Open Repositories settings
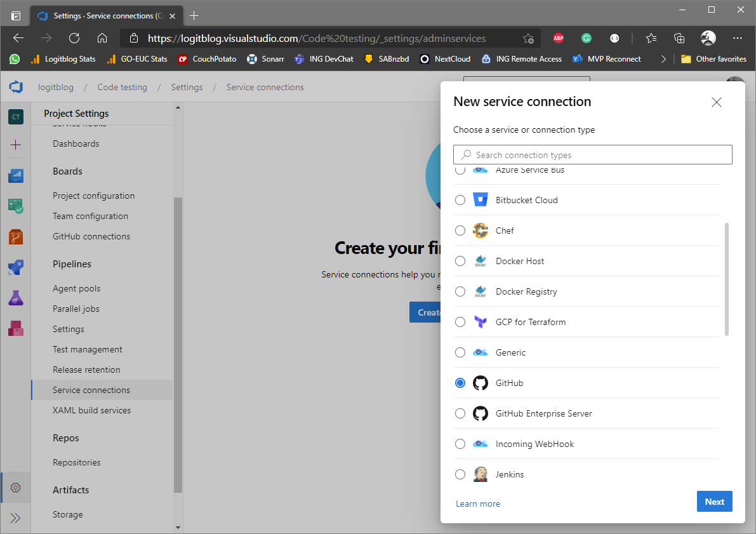Screen dimensions: 756x534 point(77,462)
